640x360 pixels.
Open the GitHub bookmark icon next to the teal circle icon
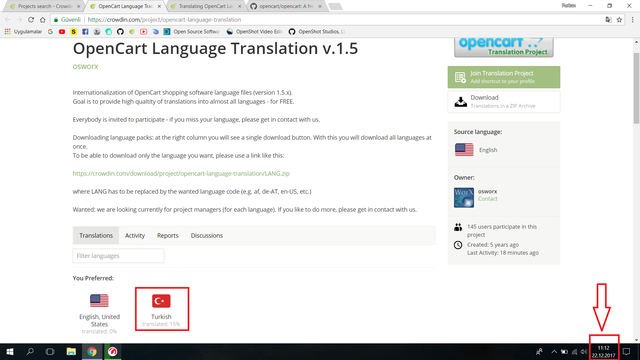click(120, 31)
